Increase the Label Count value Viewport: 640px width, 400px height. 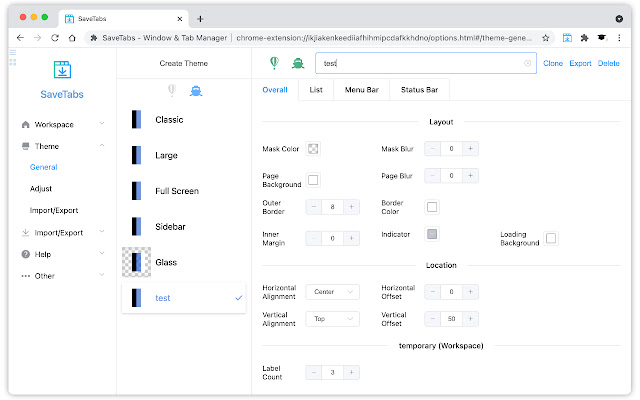point(351,372)
